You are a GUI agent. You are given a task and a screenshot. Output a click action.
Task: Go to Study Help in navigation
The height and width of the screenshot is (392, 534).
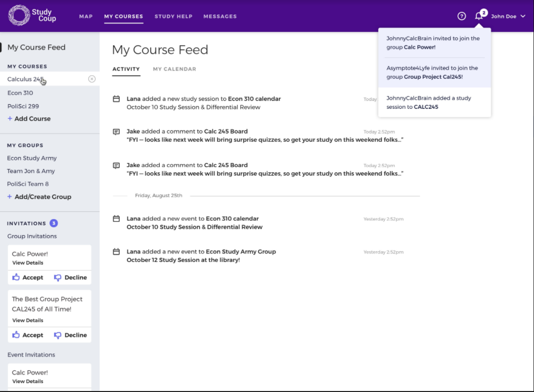(173, 16)
